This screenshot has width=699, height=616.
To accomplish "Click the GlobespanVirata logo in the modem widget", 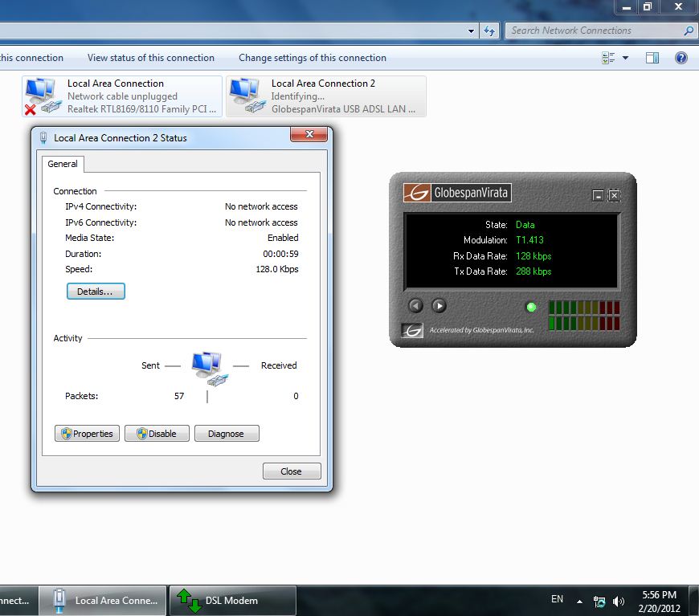I will (457, 193).
